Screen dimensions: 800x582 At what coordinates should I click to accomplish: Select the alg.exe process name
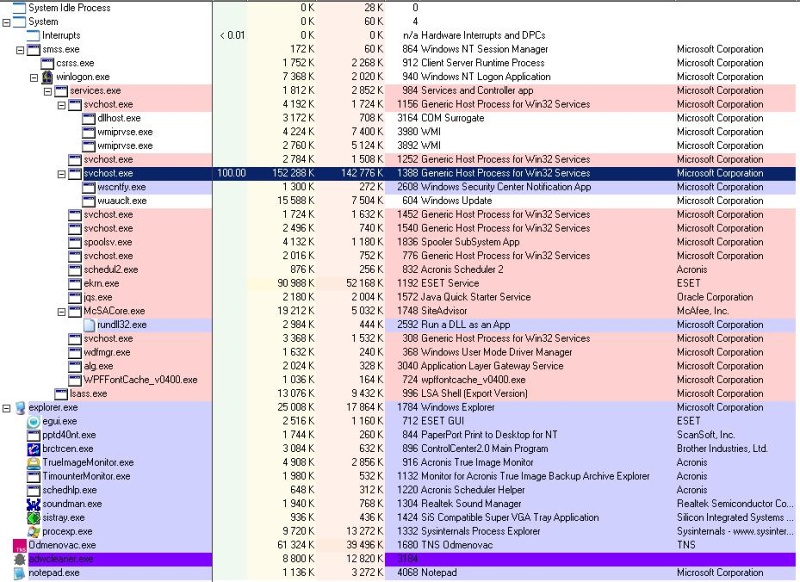click(x=99, y=366)
